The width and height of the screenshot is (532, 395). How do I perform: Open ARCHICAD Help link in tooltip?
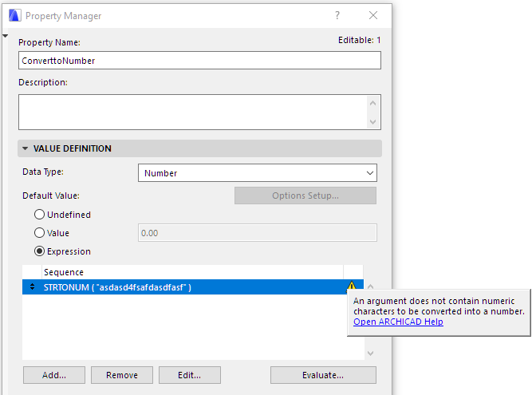click(x=398, y=322)
